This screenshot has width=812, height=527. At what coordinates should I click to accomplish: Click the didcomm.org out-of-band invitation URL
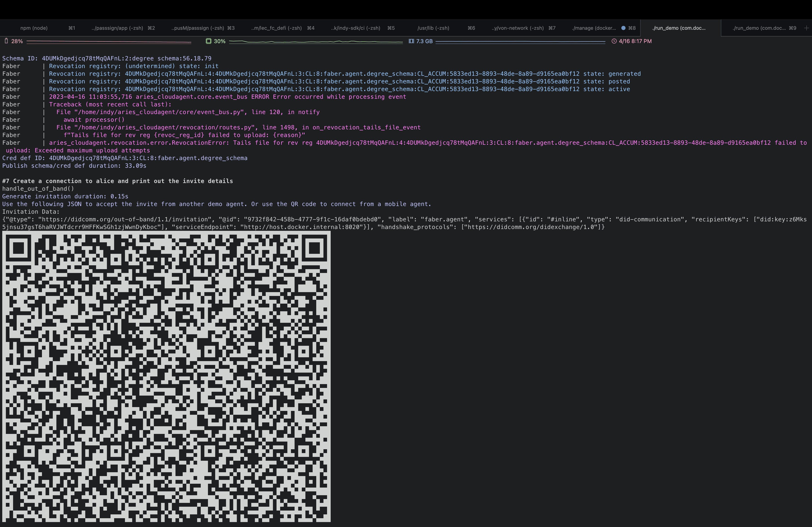125,220
